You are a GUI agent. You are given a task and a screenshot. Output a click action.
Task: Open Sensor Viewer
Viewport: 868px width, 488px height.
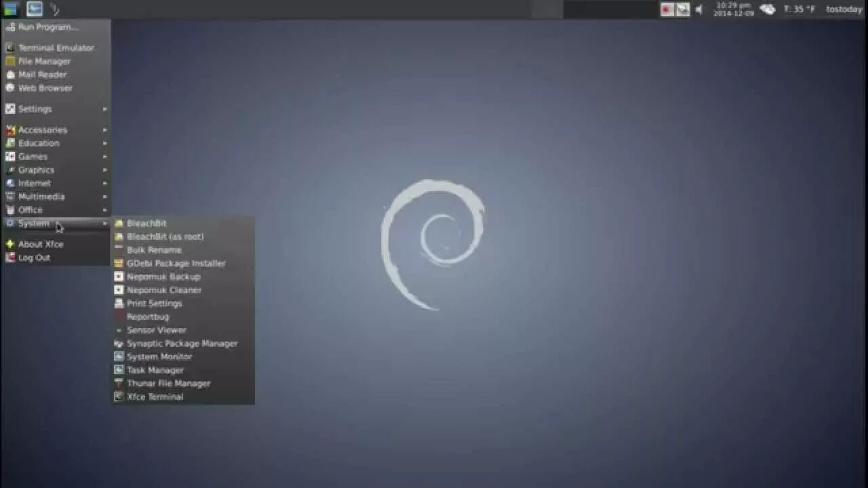pos(183,330)
